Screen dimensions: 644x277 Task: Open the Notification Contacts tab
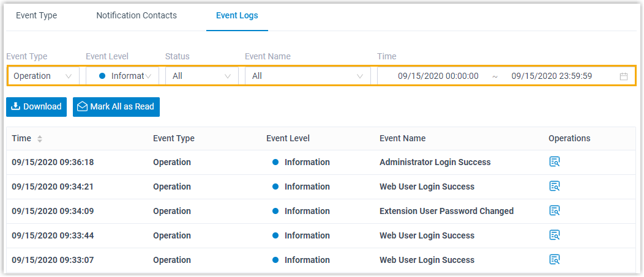(x=137, y=16)
